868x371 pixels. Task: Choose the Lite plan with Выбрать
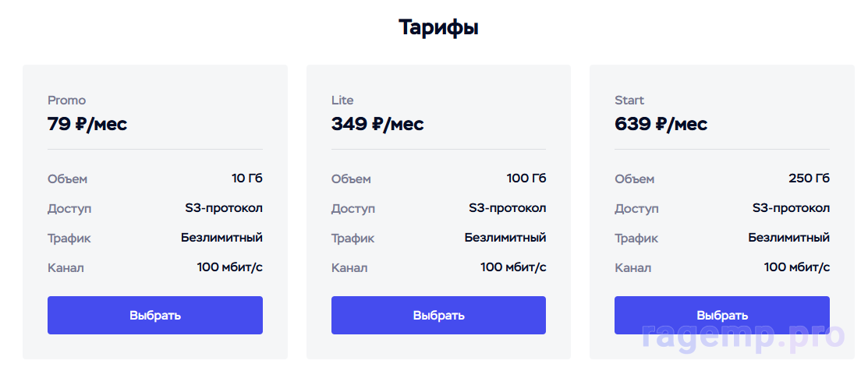point(438,315)
